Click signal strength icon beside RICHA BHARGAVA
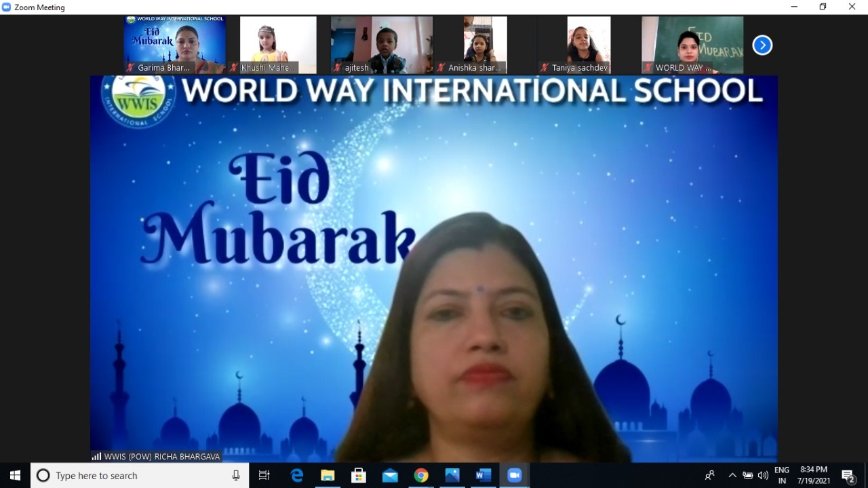Viewport: 868px width, 488px height. point(96,457)
